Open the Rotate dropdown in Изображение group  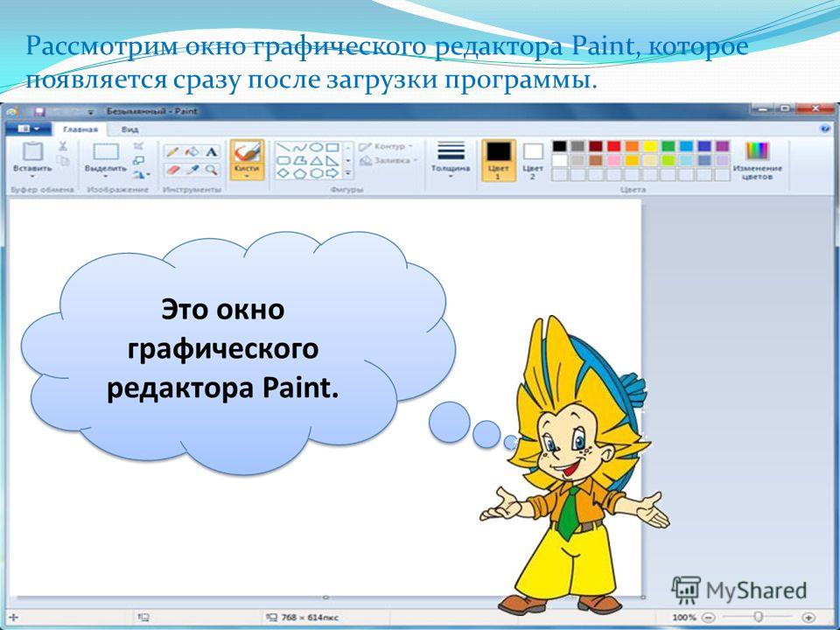142,174
